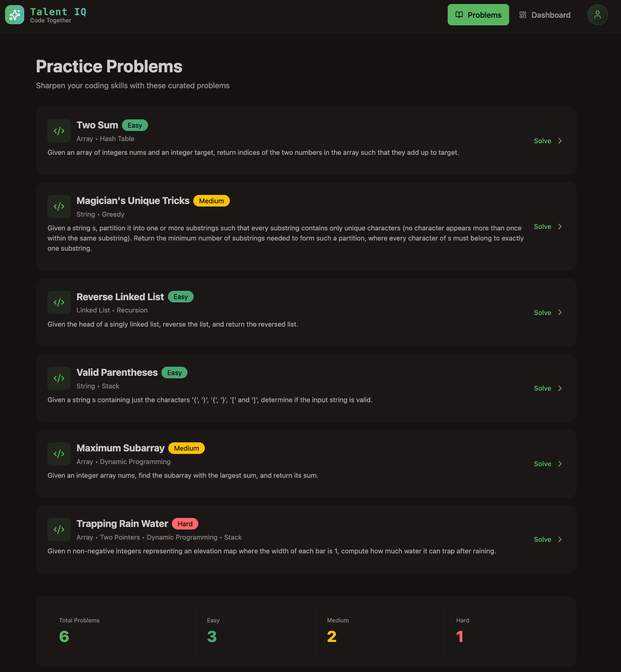Solve the Reverse Linked List problem
This screenshot has width=621, height=672.
(548, 312)
